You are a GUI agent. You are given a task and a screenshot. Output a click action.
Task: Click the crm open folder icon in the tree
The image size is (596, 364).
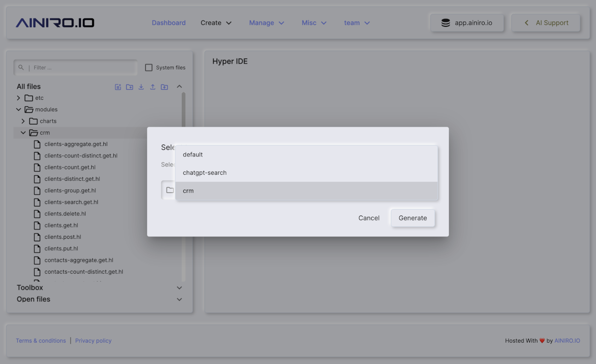coord(33,133)
